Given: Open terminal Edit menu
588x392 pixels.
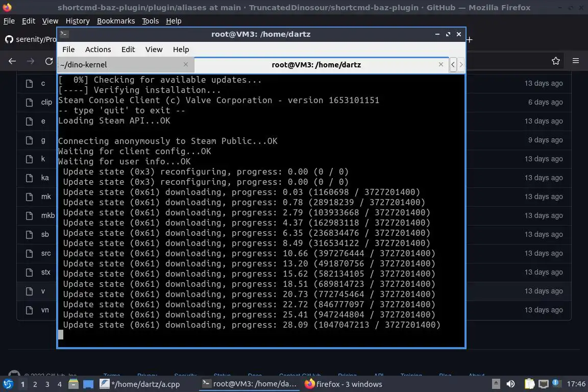Looking at the screenshot, I should [x=128, y=50].
